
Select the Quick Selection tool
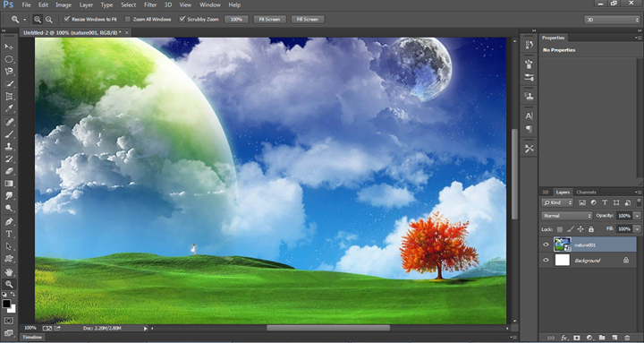(x=9, y=84)
